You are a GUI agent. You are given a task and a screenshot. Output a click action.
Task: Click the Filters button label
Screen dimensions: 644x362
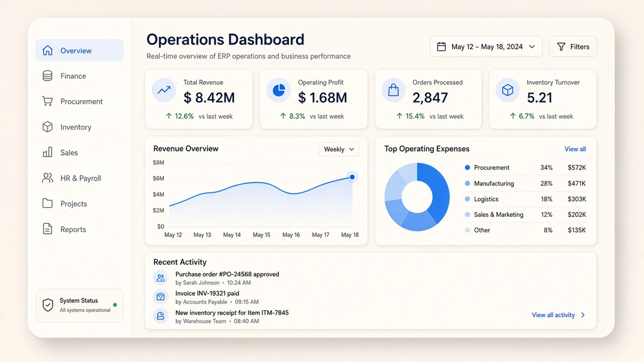click(x=580, y=47)
